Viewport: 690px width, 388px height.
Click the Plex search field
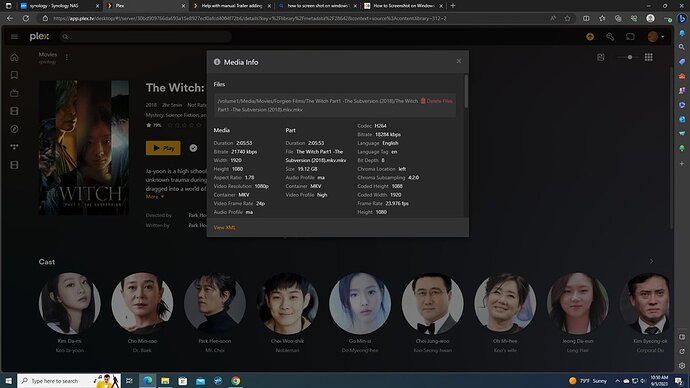(x=145, y=37)
